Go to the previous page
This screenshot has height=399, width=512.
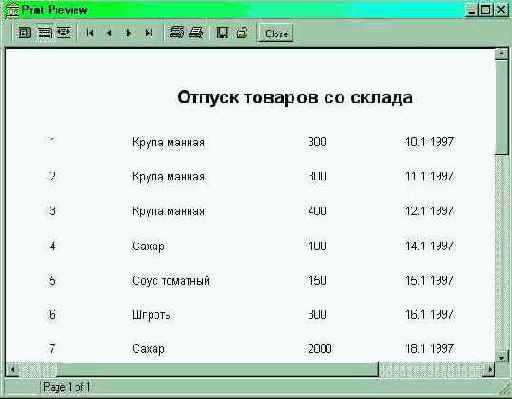(109, 33)
